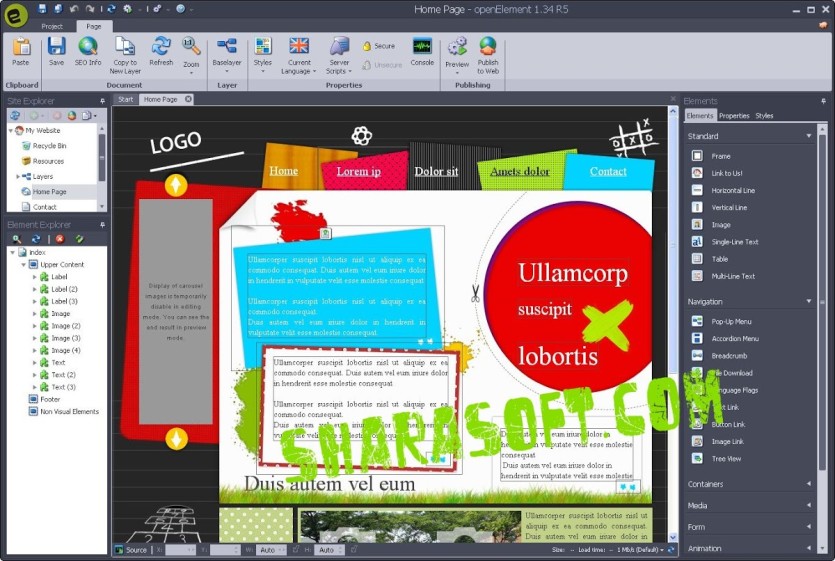Click Publish to Web icon

(487, 46)
